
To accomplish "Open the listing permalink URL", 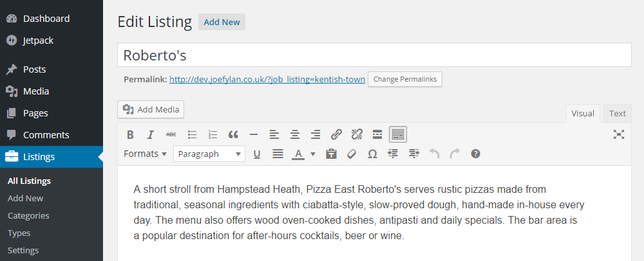I will coord(267,80).
